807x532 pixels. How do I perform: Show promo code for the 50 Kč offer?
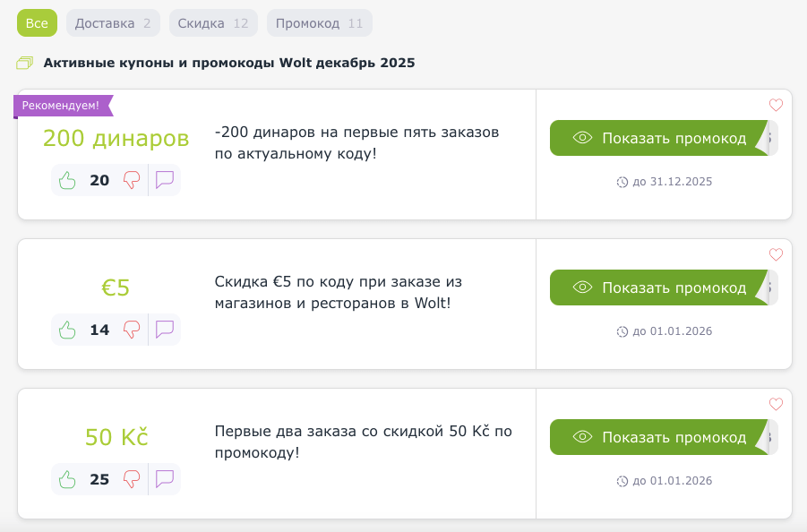[x=663, y=437]
